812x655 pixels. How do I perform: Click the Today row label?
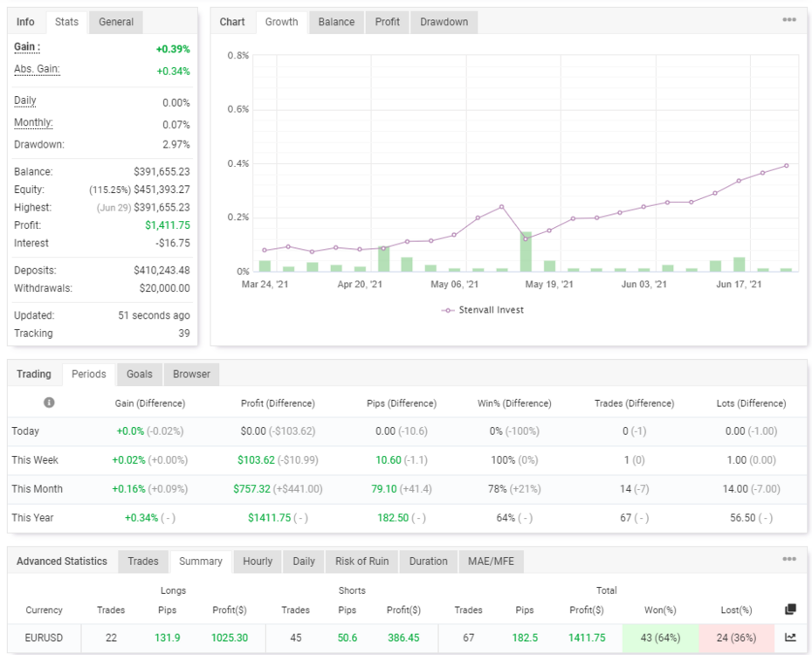[25, 431]
